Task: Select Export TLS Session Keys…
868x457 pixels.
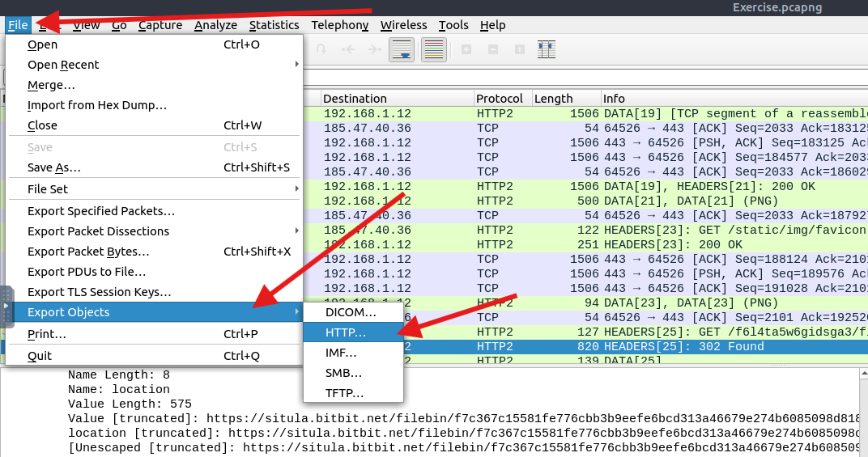Action: click(155, 291)
